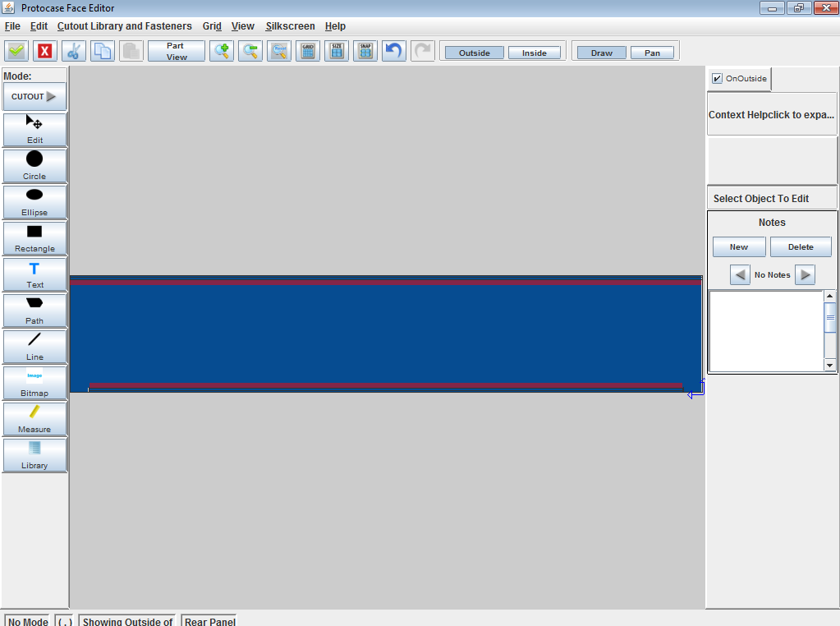Open Cutout Library and Fasteners menu
This screenshot has width=840, height=626.
[124, 26]
